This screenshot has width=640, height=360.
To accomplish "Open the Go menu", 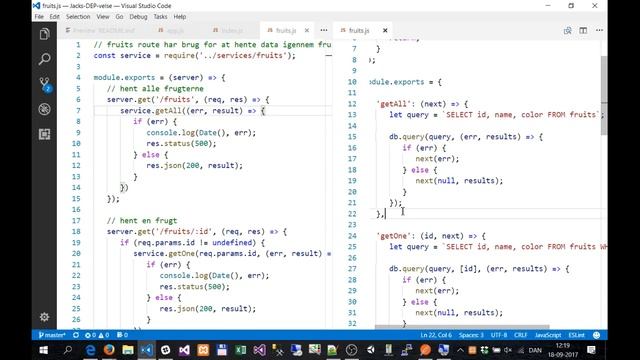I will [119, 17].
